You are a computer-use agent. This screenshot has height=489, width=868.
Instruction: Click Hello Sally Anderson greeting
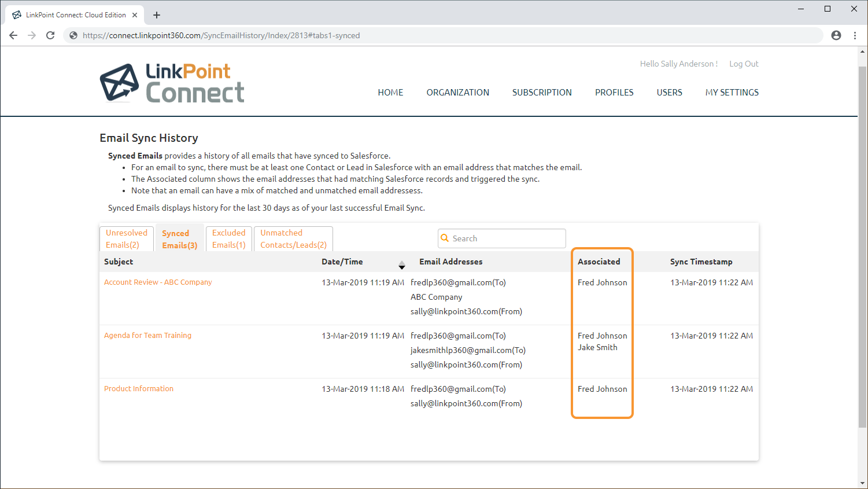(679, 64)
